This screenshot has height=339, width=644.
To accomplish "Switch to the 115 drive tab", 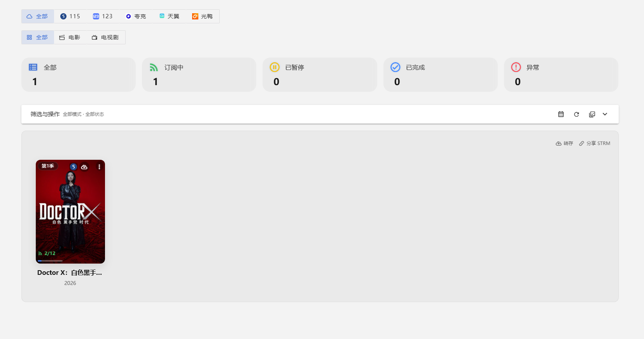I will (x=70, y=16).
